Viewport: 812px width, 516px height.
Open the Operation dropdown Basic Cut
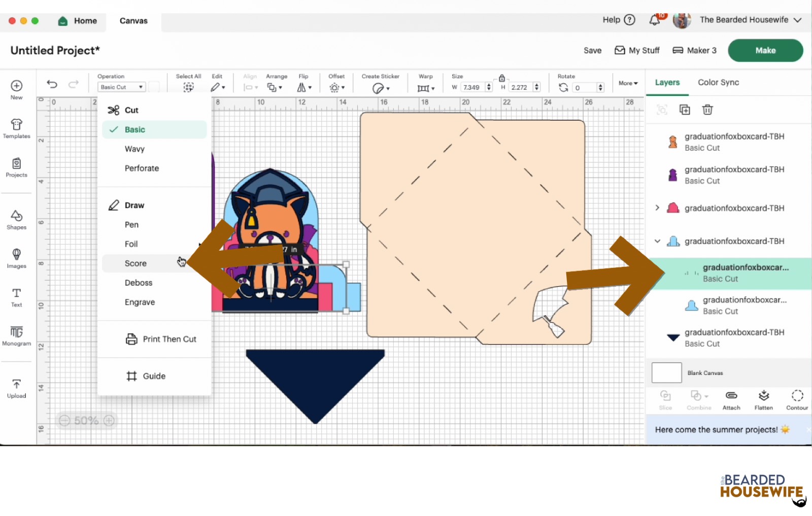tap(121, 87)
